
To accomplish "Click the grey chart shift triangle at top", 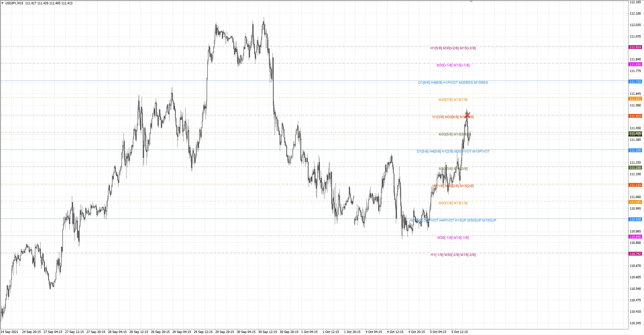I will [471, 2].
